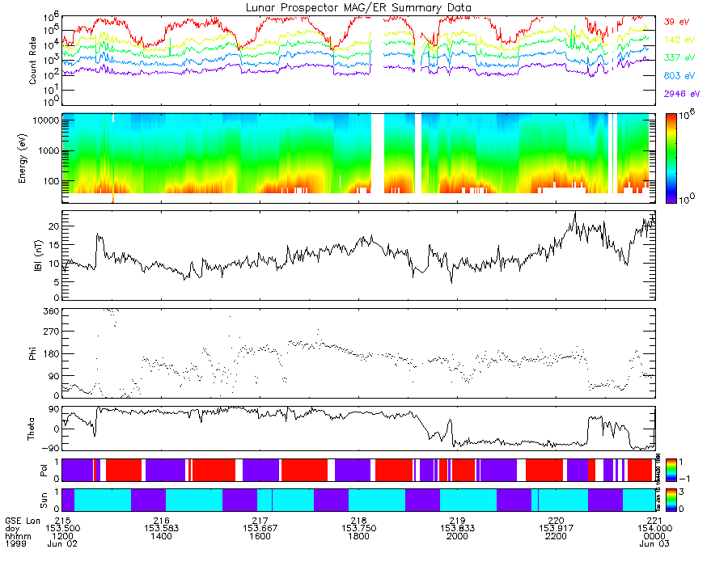728x566 pixels.
Task: Click the 'Count Rate' axis label
Action: point(32,61)
